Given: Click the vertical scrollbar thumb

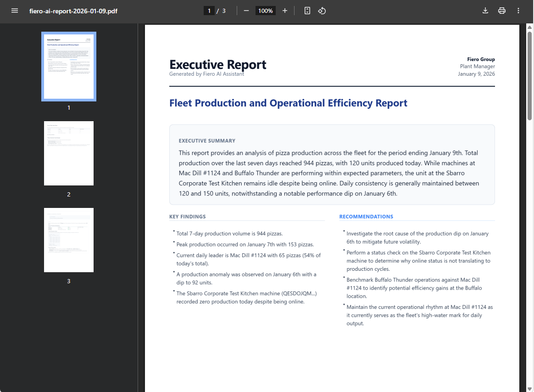Looking at the screenshot, I should (x=529, y=76).
